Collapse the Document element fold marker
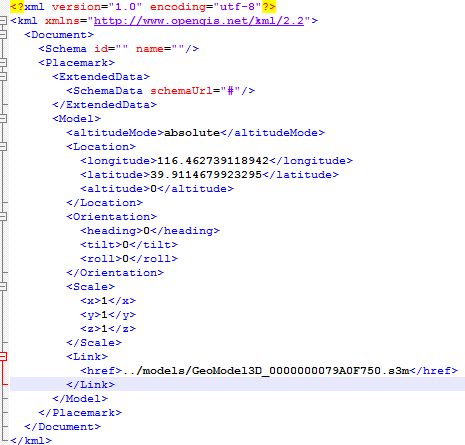The image size is (465, 445). click(3, 35)
